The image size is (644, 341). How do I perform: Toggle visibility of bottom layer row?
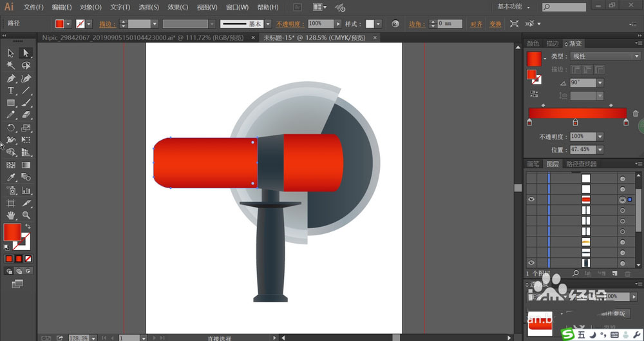pos(531,263)
